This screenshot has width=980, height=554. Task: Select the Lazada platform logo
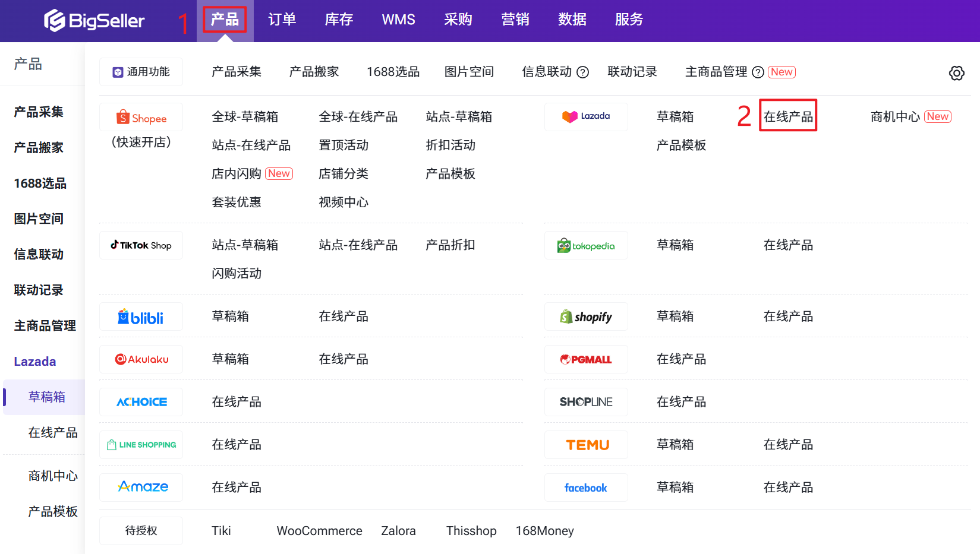[586, 116]
